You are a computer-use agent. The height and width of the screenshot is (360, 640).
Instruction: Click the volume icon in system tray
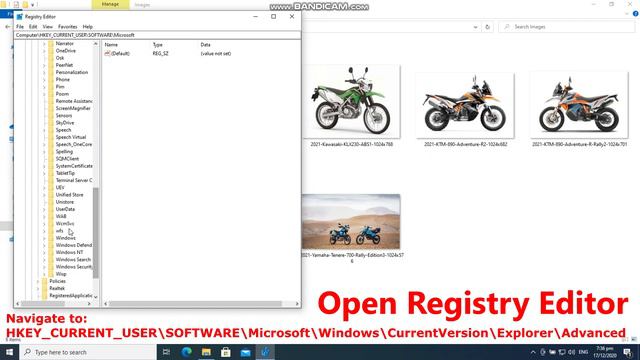[571, 352]
